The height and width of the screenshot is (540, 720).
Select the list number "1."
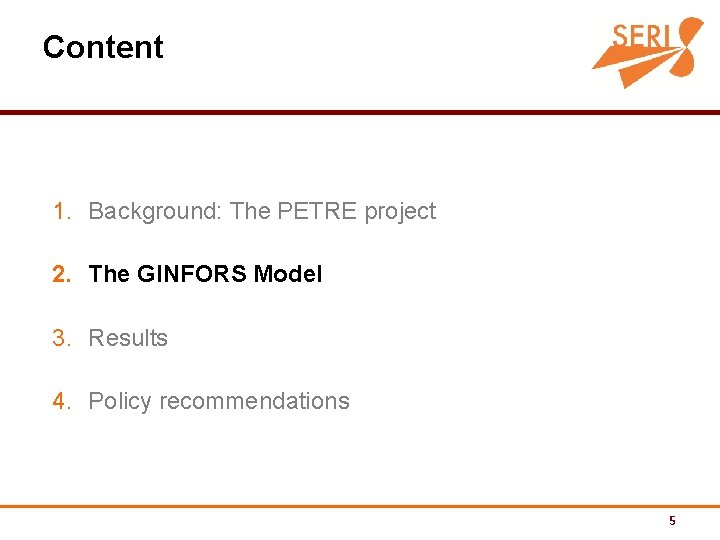62,211
